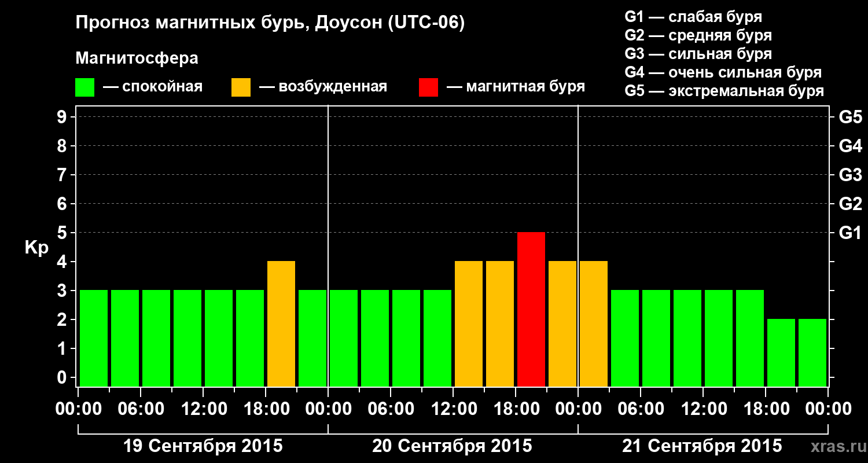Click the line G1 — слабая буря
The width and height of the screenshot is (868, 463).
693,17
